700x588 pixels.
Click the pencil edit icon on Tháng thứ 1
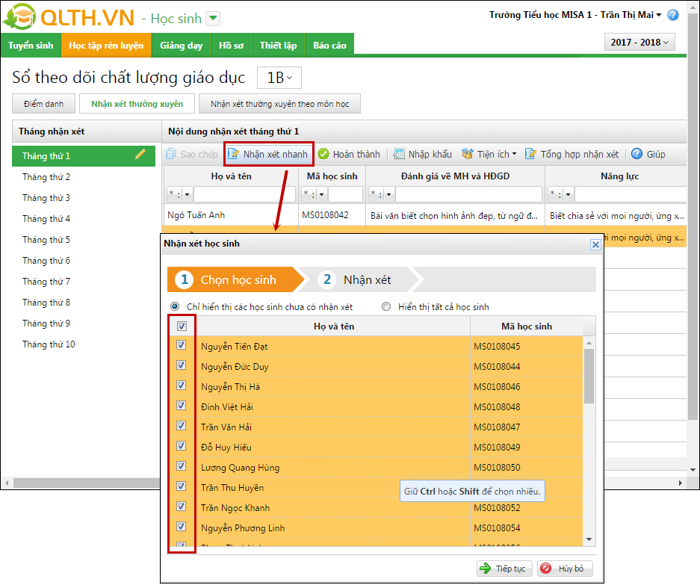tap(140, 155)
